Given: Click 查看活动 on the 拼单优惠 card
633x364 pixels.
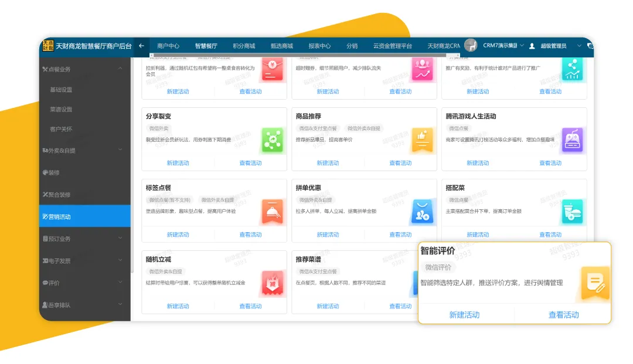Looking at the screenshot, I should click(x=400, y=234).
